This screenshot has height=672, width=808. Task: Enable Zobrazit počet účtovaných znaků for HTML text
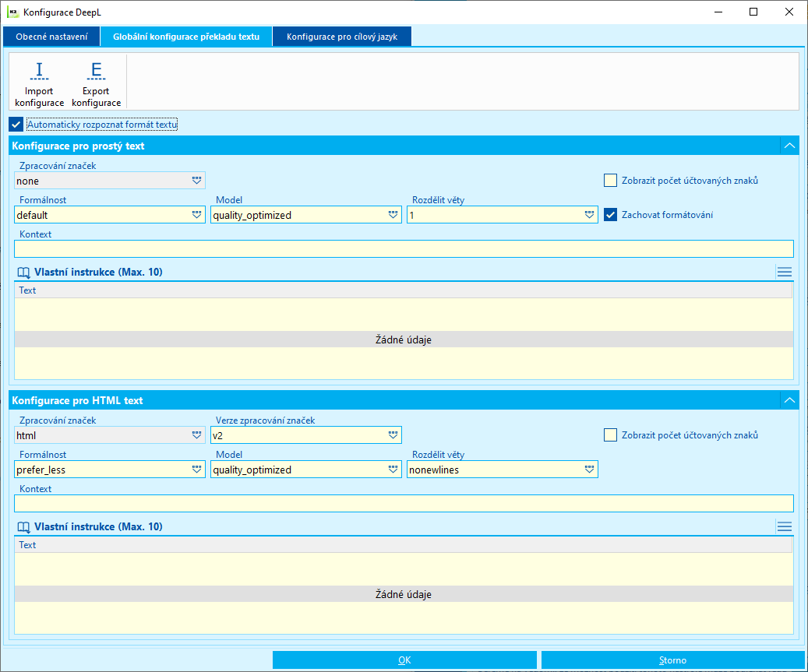[610, 435]
